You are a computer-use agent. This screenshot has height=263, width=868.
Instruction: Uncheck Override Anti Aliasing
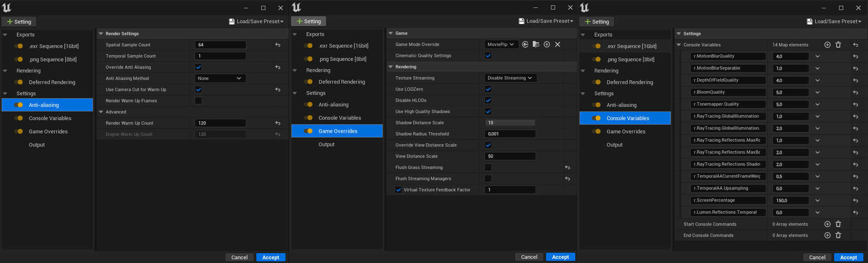[198, 67]
